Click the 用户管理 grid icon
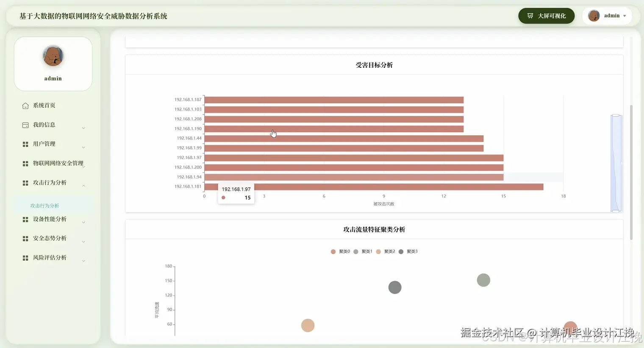644x348 pixels. click(x=25, y=144)
